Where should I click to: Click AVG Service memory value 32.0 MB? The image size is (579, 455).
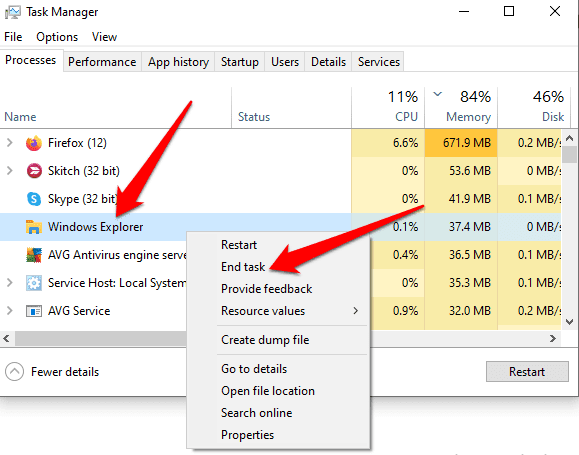[x=470, y=311]
